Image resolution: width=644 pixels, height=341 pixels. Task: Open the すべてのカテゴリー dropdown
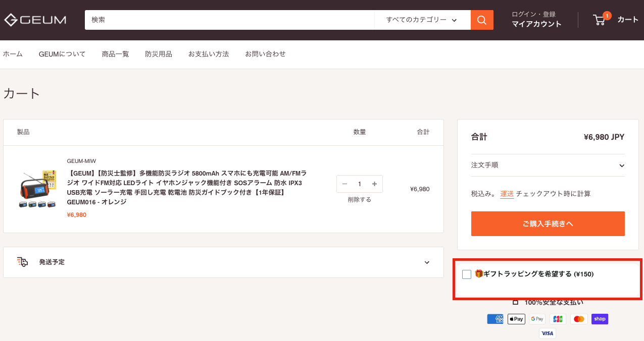(422, 20)
